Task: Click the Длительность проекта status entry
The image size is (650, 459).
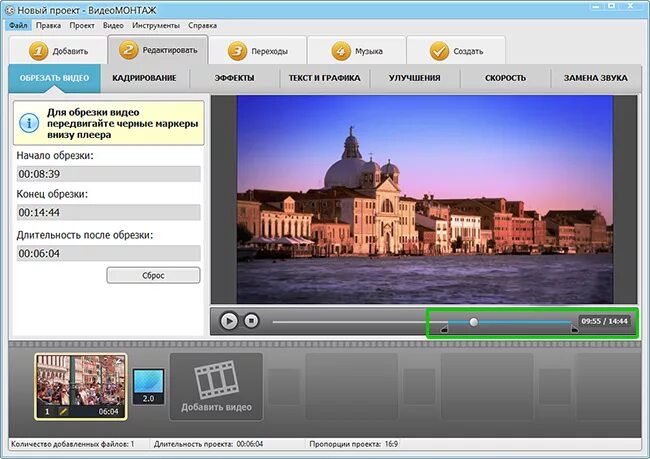Action: tap(209, 444)
